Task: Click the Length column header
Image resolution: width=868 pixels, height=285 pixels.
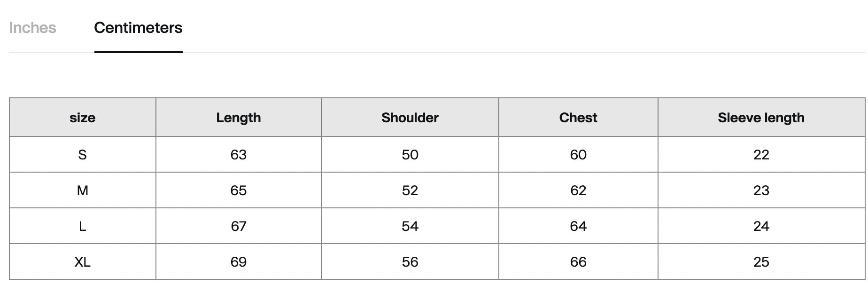Action: [238, 118]
